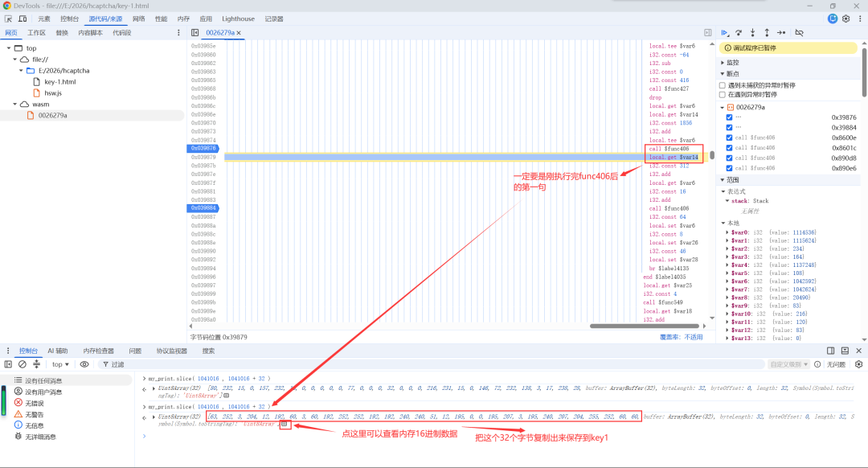
Task: Click the single Step debugger icon
Action: 781,33
